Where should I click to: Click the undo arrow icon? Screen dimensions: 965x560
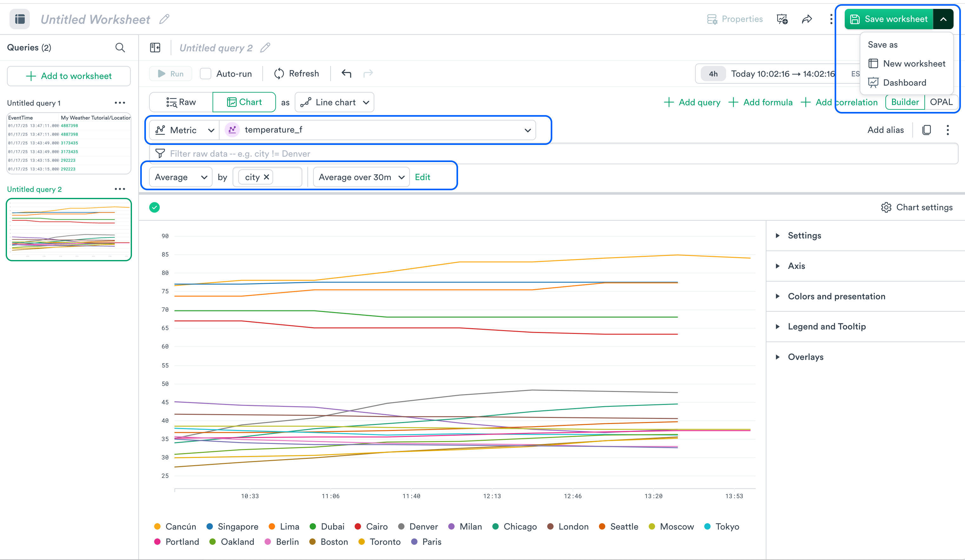pos(346,74)
